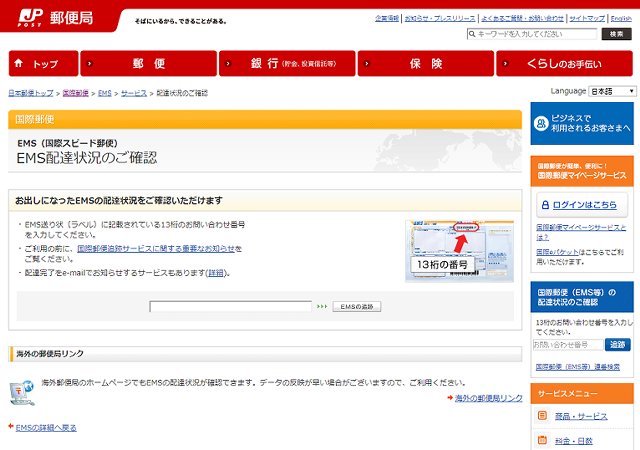The width and height of the screenshot is (640, 450).
Task: Focus the EMS tracking number field
Action: [x=231, y=306]
